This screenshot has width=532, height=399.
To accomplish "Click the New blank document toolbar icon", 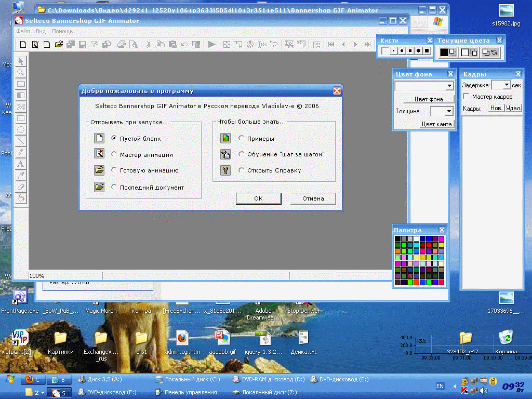I will [x=23, y=45].
